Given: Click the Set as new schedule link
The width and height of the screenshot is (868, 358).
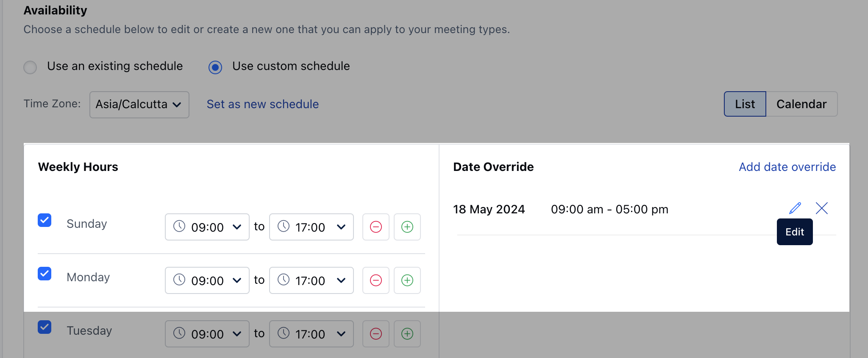Looking at the screenshot, I should [263, 104].
